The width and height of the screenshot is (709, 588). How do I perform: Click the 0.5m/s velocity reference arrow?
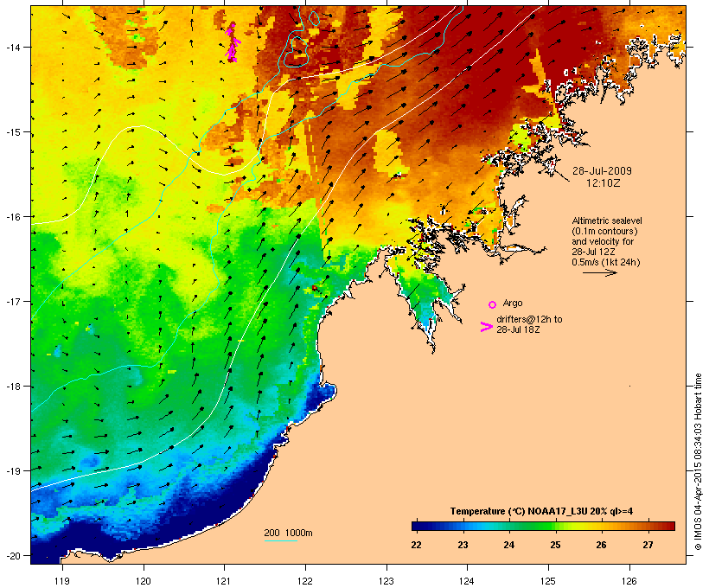(x=599, y=272)
